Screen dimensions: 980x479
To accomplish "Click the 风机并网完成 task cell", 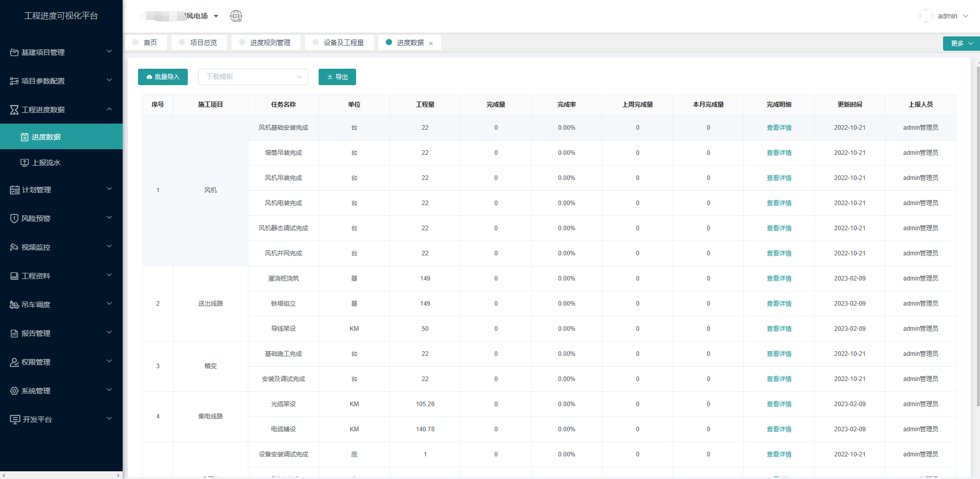I will pos(283,253).
